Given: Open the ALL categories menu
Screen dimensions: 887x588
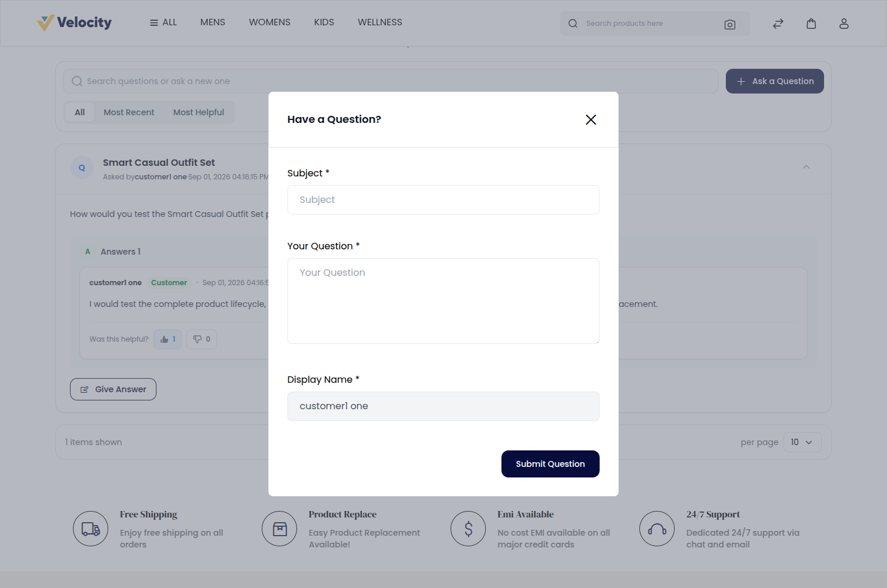Looking at the screenshot, I should pos(164,22).
